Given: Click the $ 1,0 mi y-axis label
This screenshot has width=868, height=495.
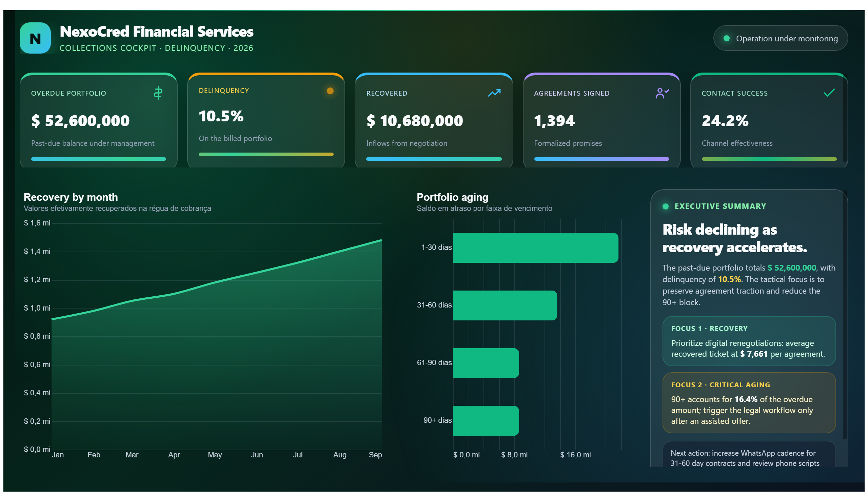Looking at the screenshot, I should (37, 308).
